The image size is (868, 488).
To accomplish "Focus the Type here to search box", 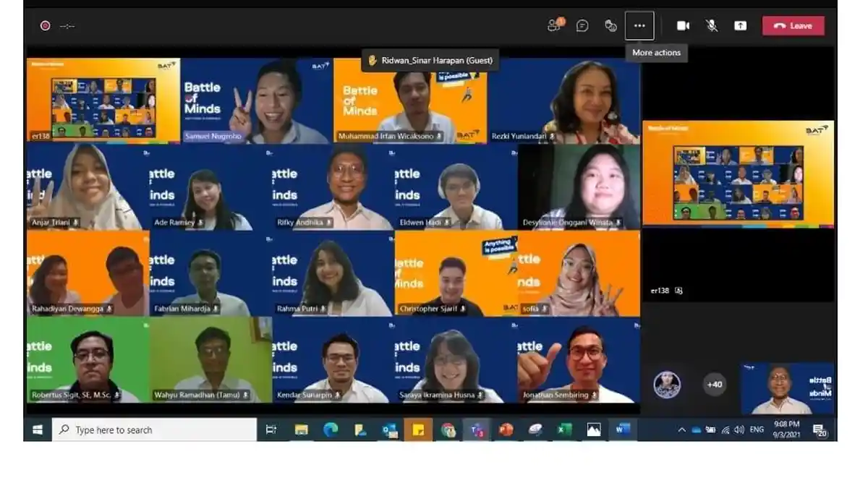I will click(154, 429).
